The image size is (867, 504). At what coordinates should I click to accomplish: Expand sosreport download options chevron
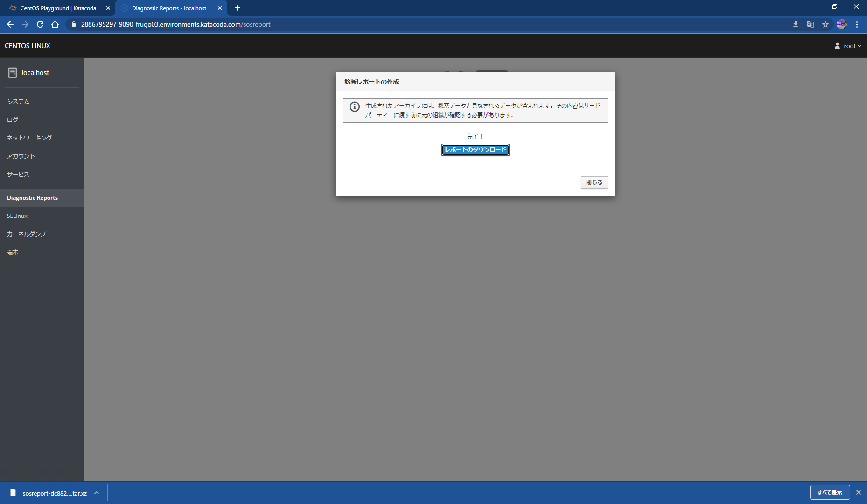tap(97, 493)
